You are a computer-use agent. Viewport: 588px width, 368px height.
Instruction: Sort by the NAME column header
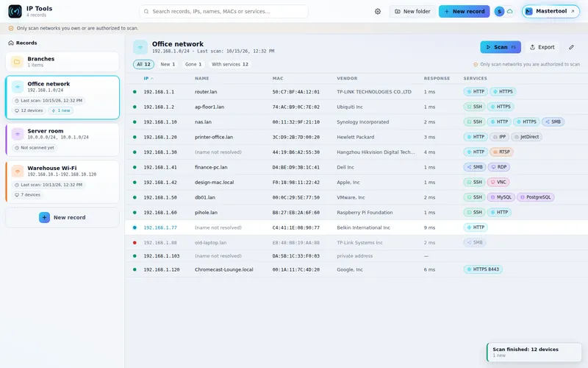tap(201, 79)
